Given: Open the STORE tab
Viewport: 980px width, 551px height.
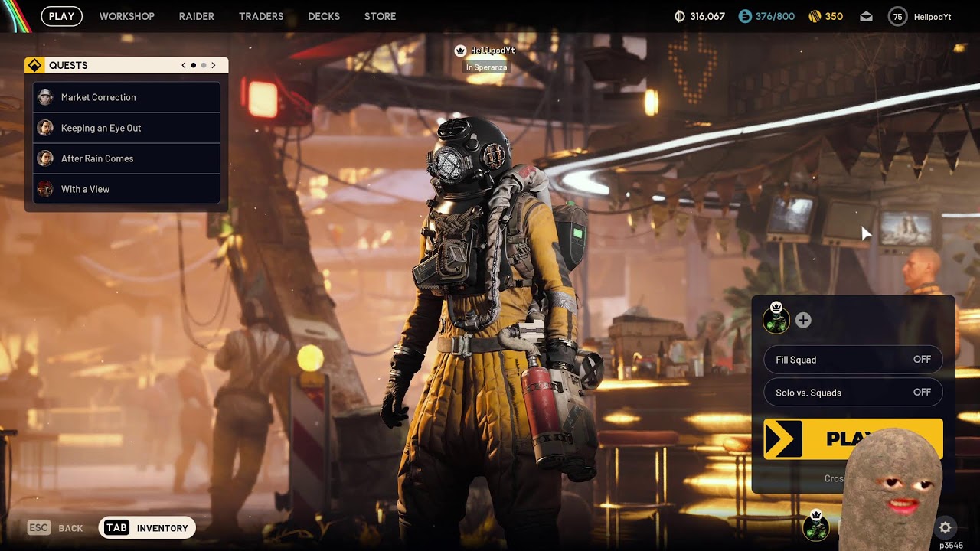Looking at the screenshot, I should click(381, 16).
